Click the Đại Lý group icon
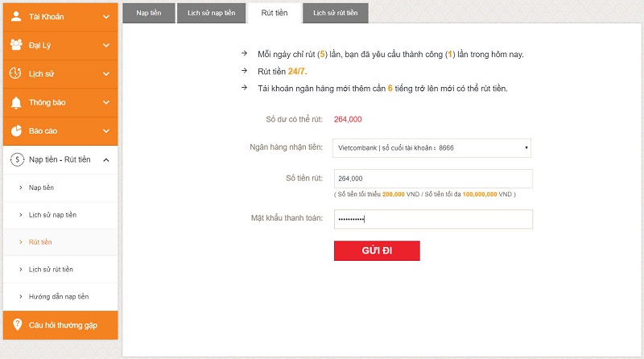 (16, 44)
